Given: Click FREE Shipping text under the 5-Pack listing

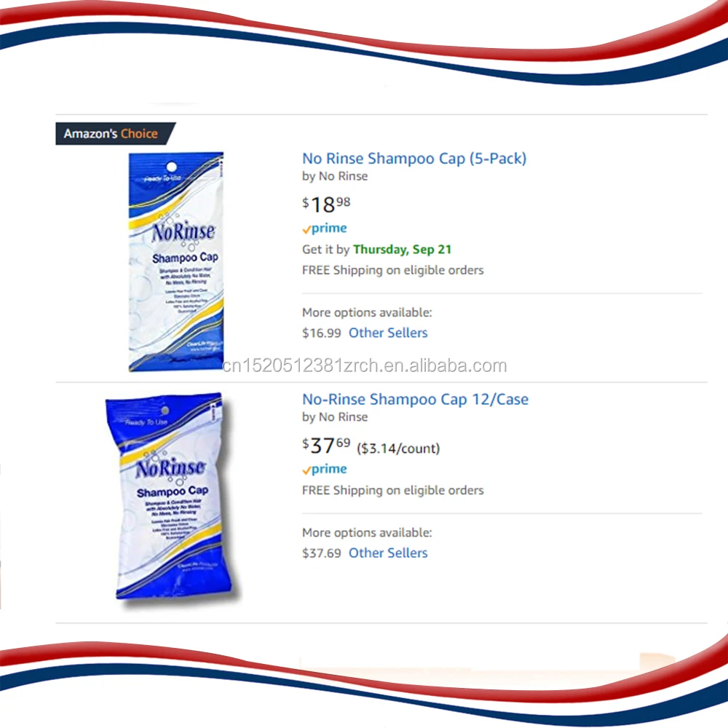Looking at the screenshot, I should tap(393, 270).
